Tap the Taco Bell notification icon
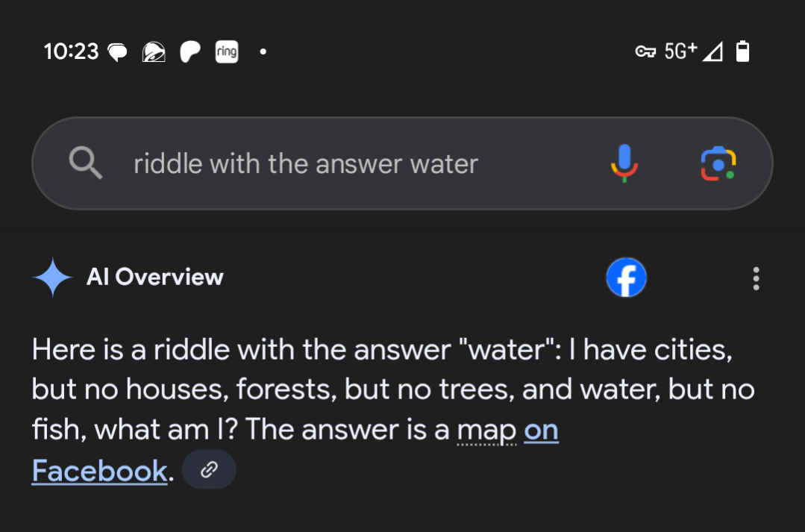Viewport: 805px width, 532px height. point(154,51)
